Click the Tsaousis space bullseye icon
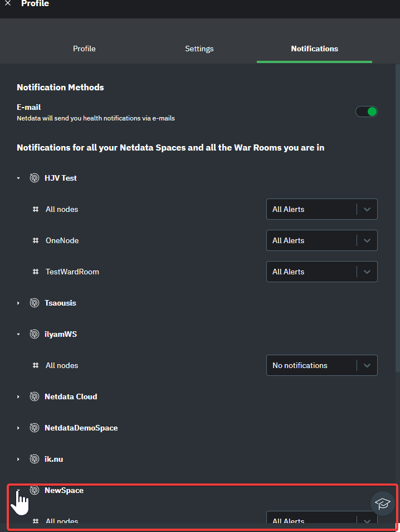The height and width of the screenshot is (532, 400). (34, 303)
